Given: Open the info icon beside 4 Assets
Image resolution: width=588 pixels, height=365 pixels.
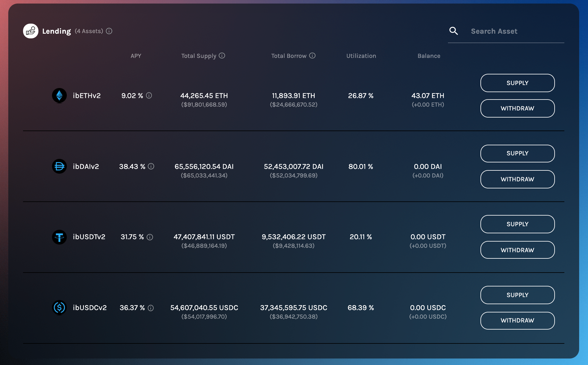Looking at the screenshot, I should [x=109, y=31].
